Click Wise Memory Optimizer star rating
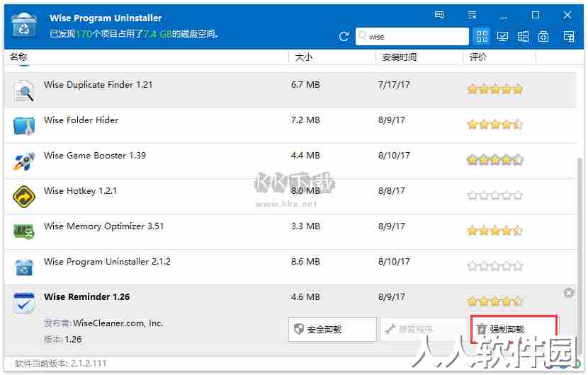Screen dimensions: 588x375 click(x=494, y=231)
